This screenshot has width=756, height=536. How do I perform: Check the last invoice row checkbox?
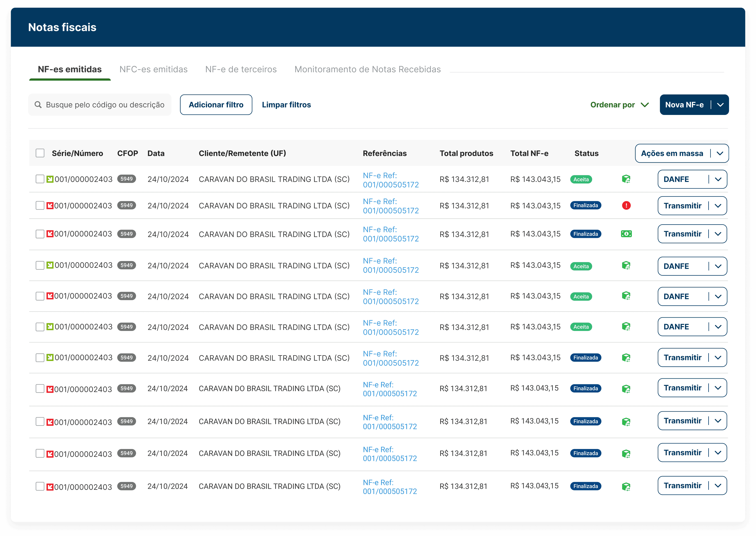[40, 486]
